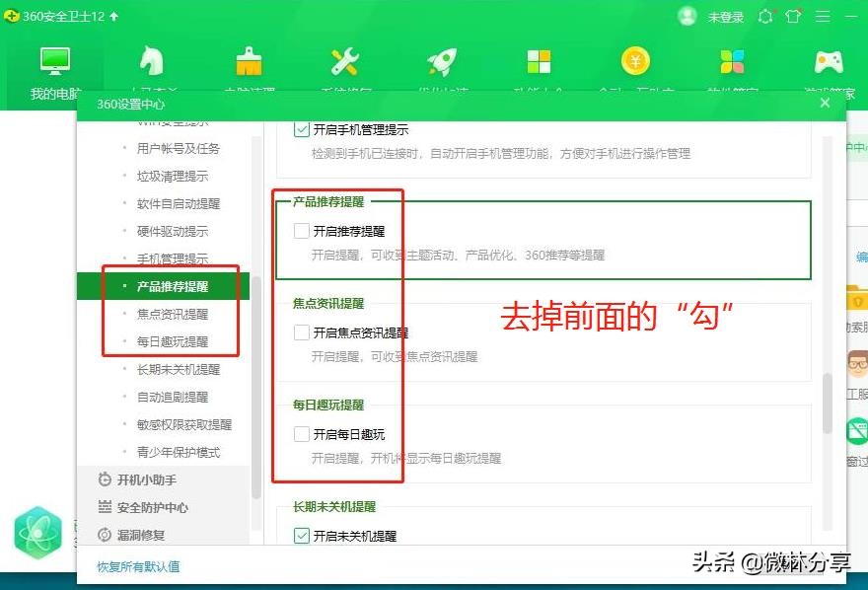Select 敏感权限获取提醒 in sidebar
The image size is (868, 590).
click(183, 424)
